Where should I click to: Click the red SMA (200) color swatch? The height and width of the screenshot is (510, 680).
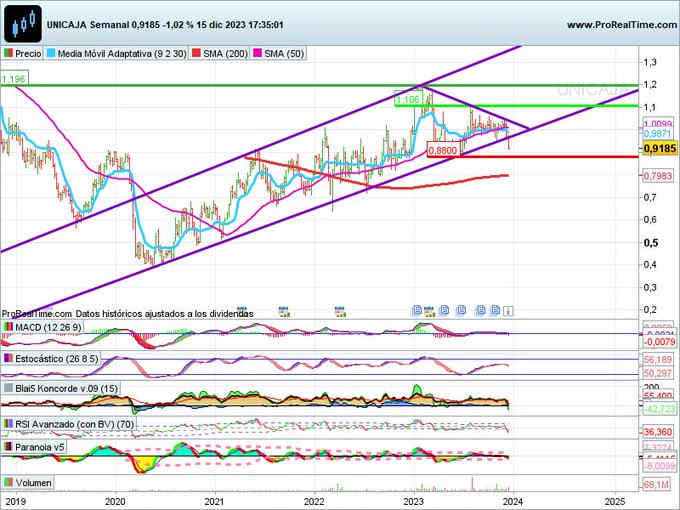tap(196, 53)
